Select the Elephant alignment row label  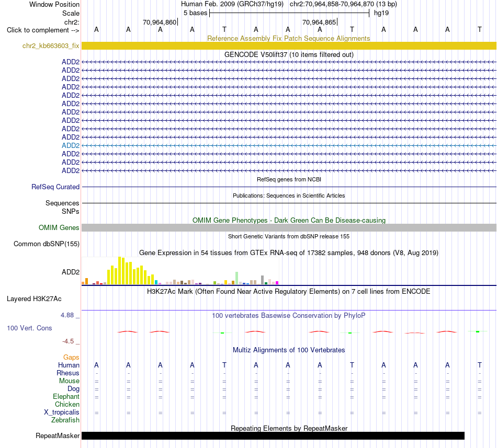(66, 396)
